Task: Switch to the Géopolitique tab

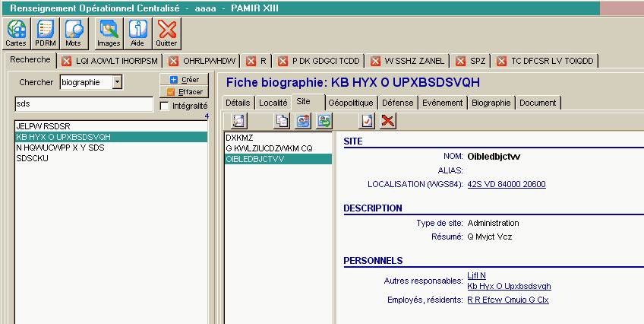Action: [x=351, y=102]
